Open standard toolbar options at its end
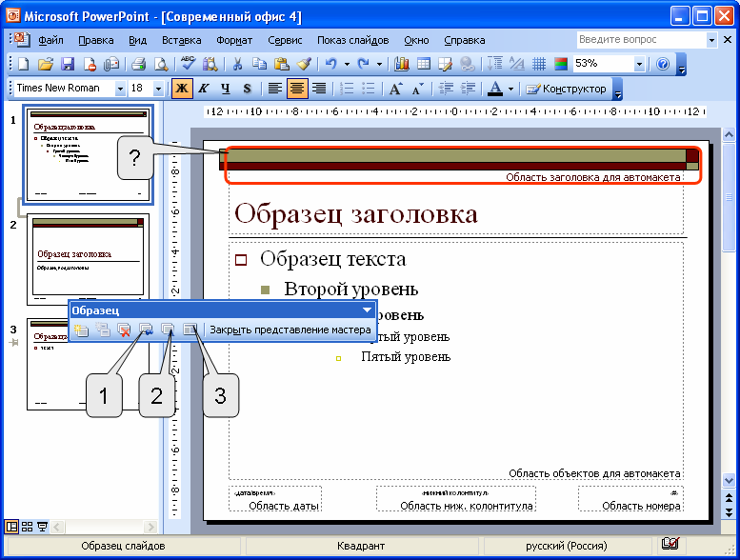 tap(681, 65)
